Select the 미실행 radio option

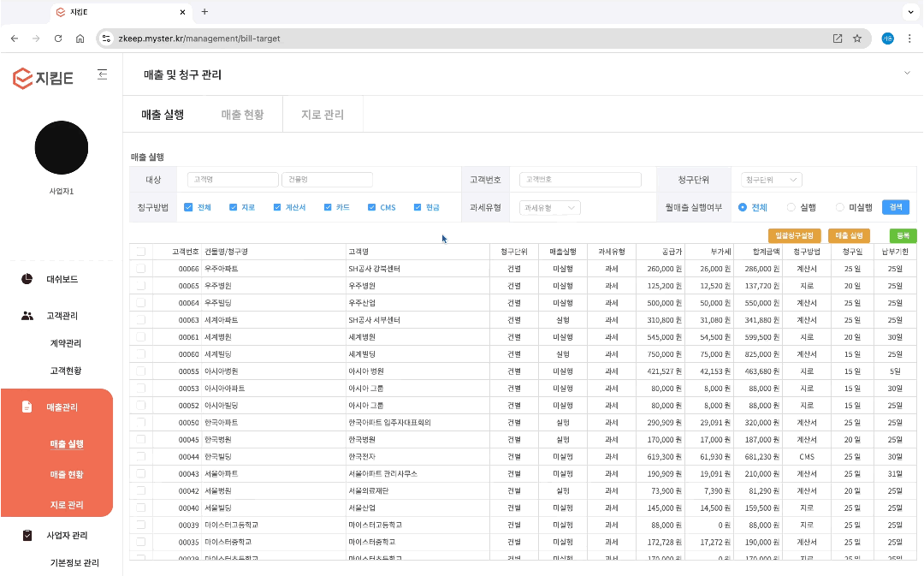coord(840,207)
